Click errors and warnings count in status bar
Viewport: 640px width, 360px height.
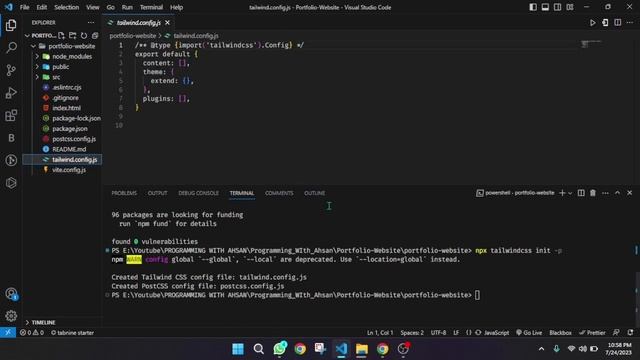32,333
